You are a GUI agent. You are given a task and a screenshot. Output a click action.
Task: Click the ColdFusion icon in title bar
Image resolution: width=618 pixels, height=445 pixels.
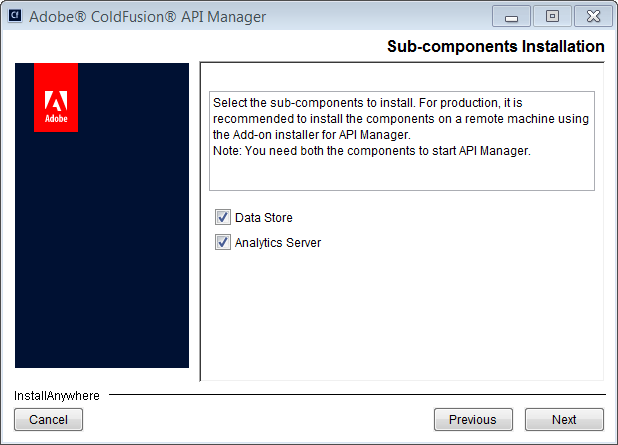(16, 16)
